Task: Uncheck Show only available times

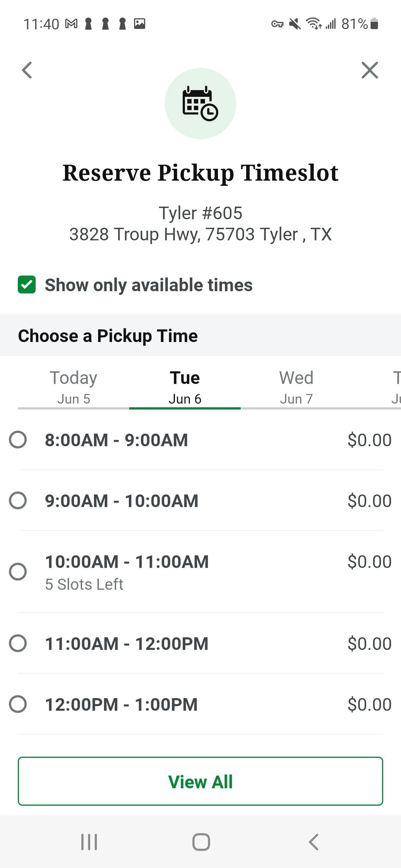Action: [x=27, y=285]
